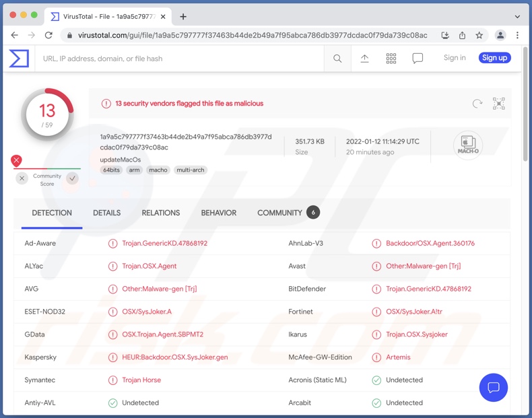This screenshot has width=532, height=418.
Task: Bookmark page with the star icon
Action: coord(479,35)
